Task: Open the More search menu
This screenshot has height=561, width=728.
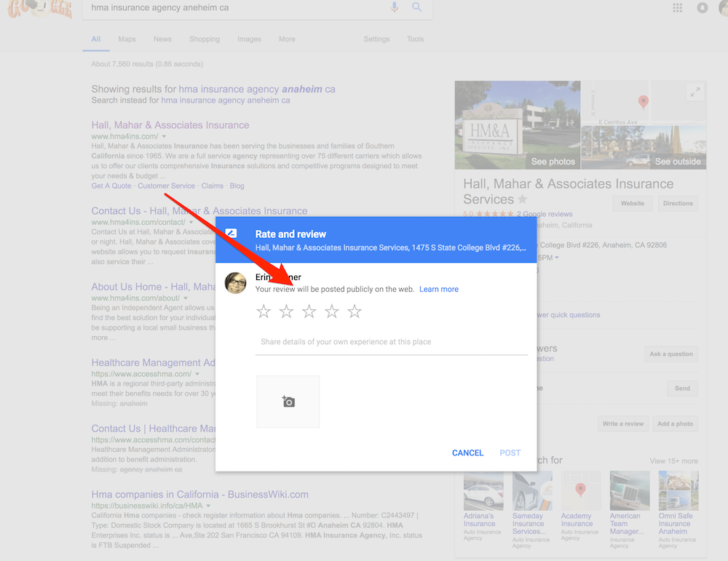Action: pyautogui.click(x=287, y=39)
